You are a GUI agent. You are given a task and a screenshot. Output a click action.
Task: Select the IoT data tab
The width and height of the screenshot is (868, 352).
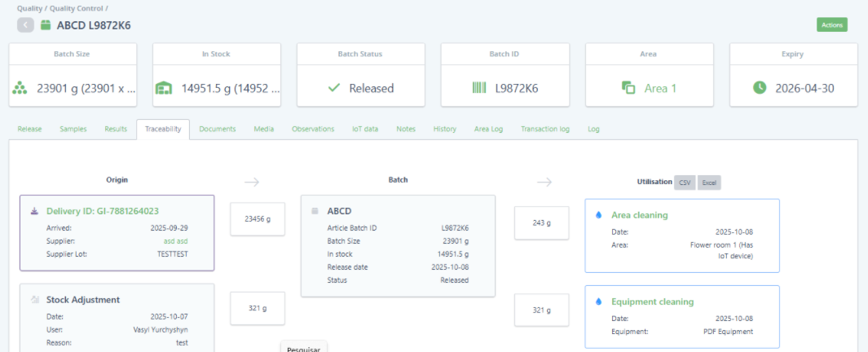pos(364,129)
